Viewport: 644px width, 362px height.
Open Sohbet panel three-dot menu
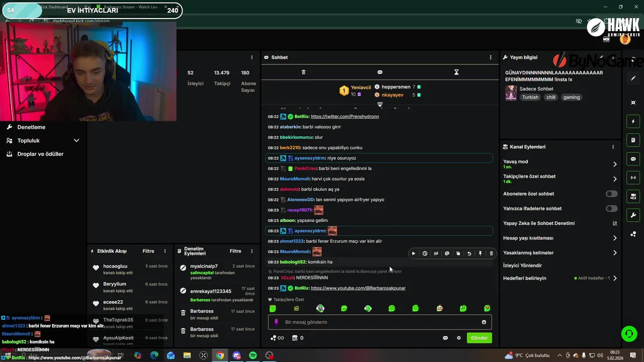tap(491, 57)
